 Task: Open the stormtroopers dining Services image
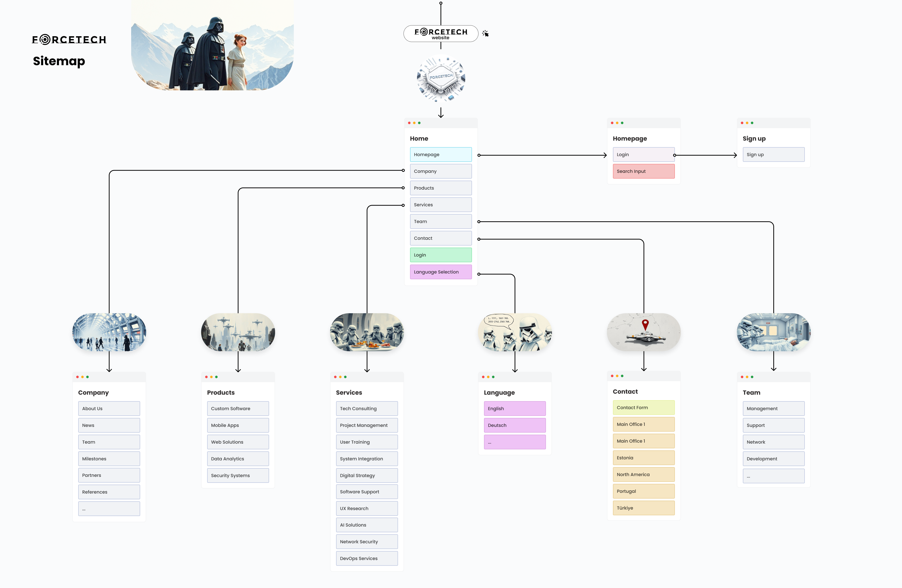click(367, 332)
